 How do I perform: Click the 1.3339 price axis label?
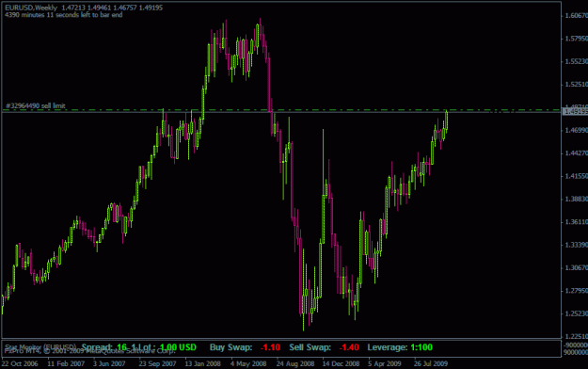click(576, 245)
